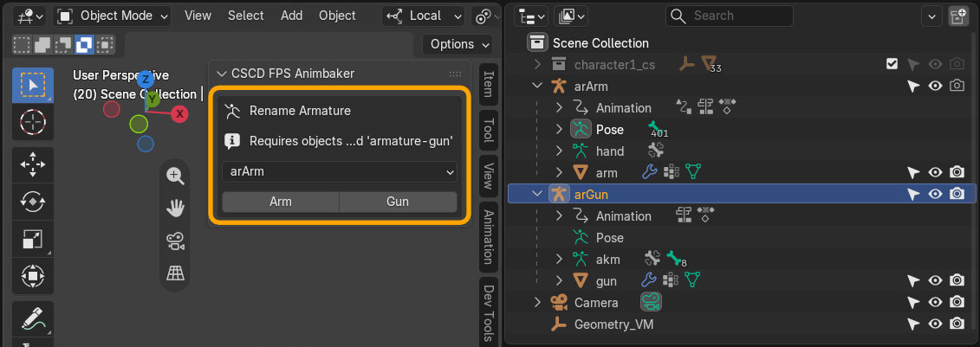The height and width of the screenshot is (347, 980).
Task: Activate the Move tool
Action: click(x=33, y=164)
